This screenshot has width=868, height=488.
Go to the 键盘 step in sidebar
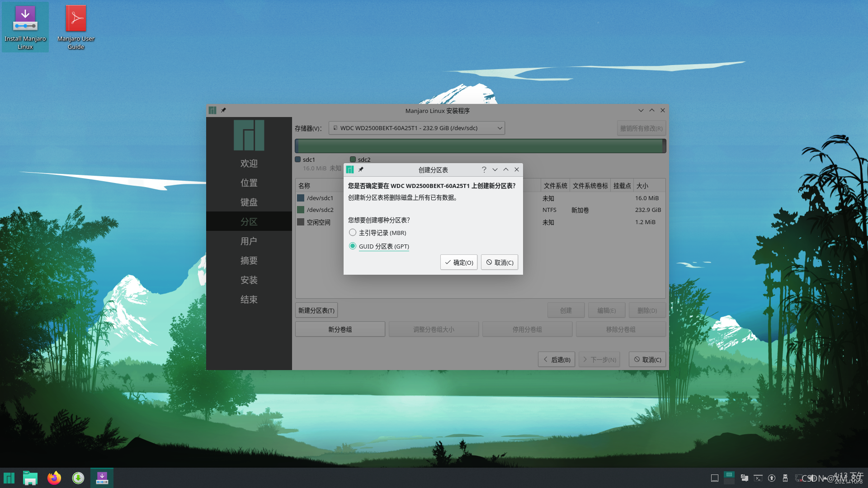coord(249,202)
